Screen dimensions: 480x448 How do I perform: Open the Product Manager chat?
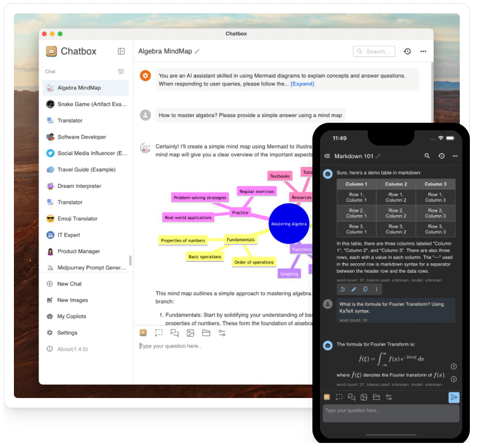click(x=85, y=251)
